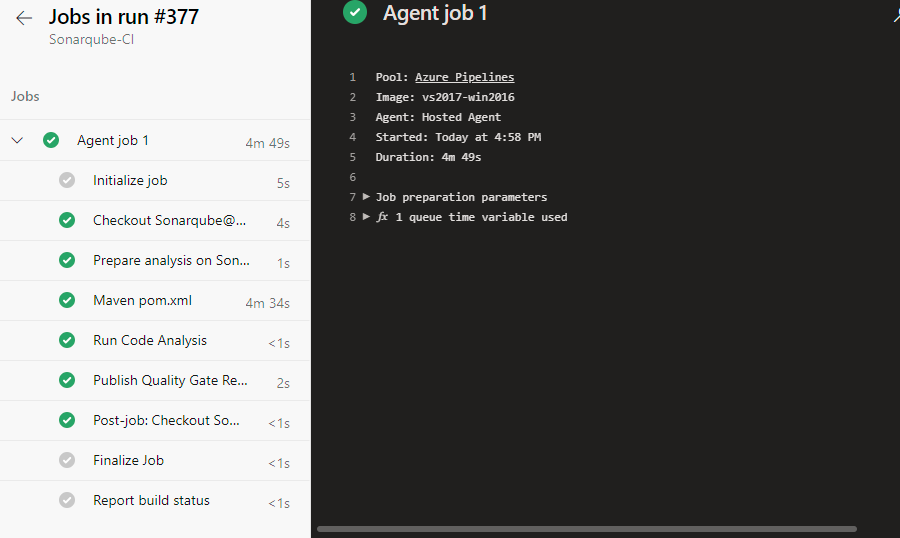Click the horizontal scrollbar under the log
The height and width of the screenshot is (538, 900).
click(x=586, y=529)
